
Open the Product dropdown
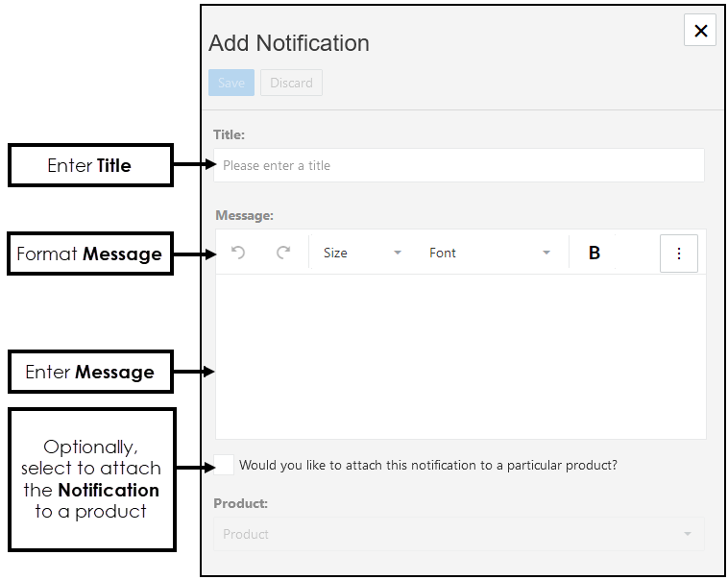[x=458, y=534]
